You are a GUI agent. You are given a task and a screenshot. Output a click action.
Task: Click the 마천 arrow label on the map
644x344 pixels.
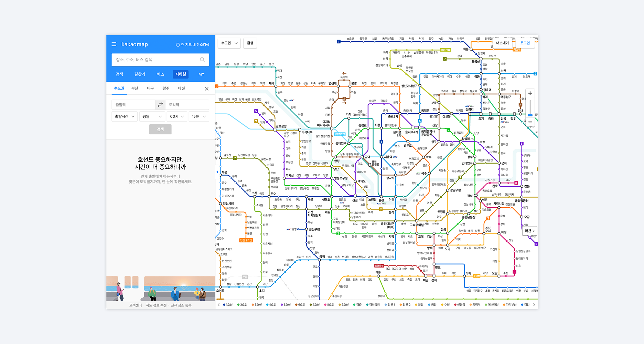[x=529, y=231]
